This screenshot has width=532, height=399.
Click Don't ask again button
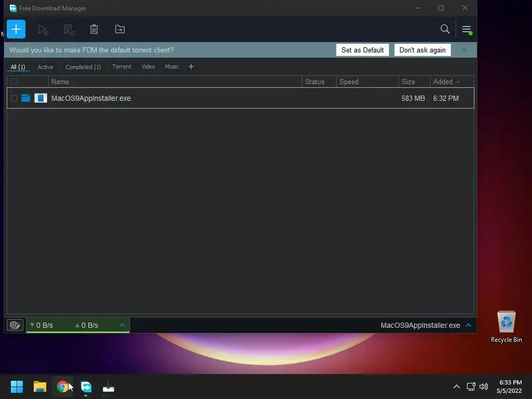pos(422,50)
